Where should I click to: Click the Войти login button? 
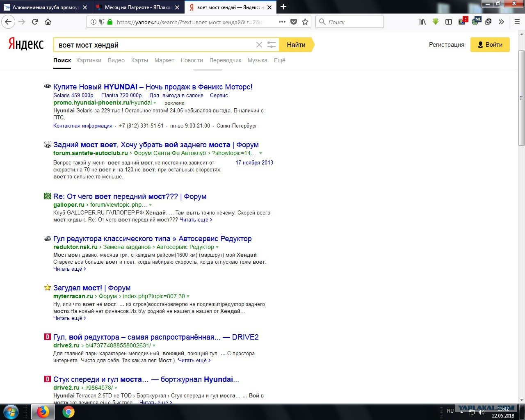(490, 45)
